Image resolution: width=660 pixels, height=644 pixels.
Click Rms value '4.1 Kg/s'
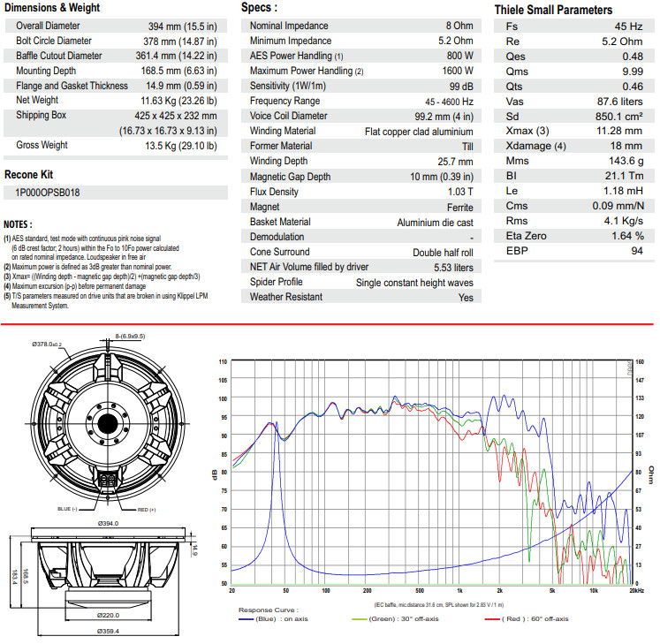[x=624, y=221]
